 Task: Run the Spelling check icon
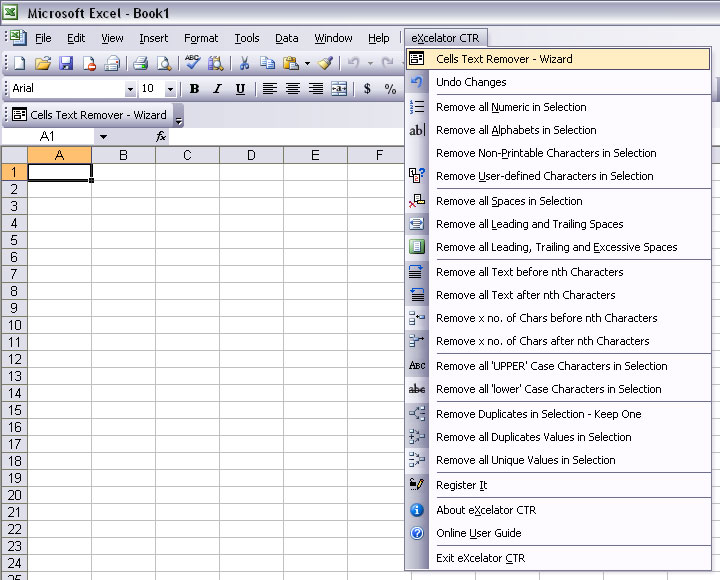click(x=192, y=62)
